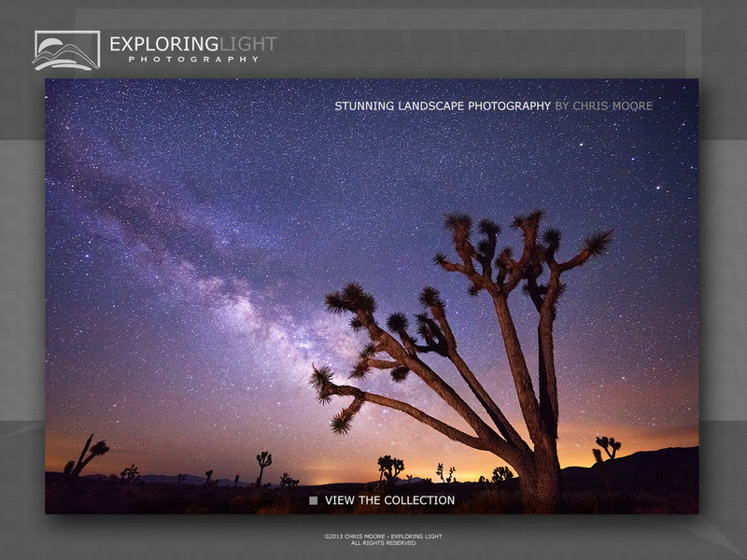This screenshot has height=560, width=747.
Task: Click the 'EXPLORINGLIGHT' title text
Action: click(193, 44)
